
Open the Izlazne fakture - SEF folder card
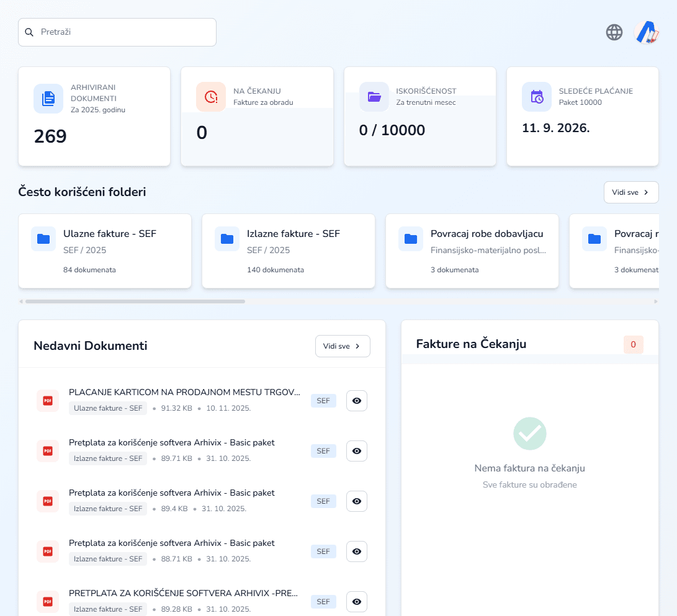pos(289,251)
